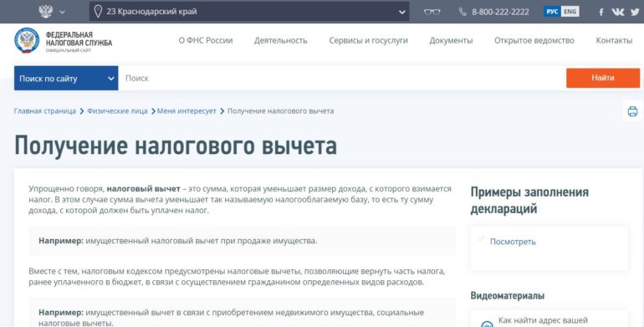The width and height of the screenshot is (644, 327).
Task: Click bold text налоговый вычет in paragraph
Action: [x=143, y=188]
